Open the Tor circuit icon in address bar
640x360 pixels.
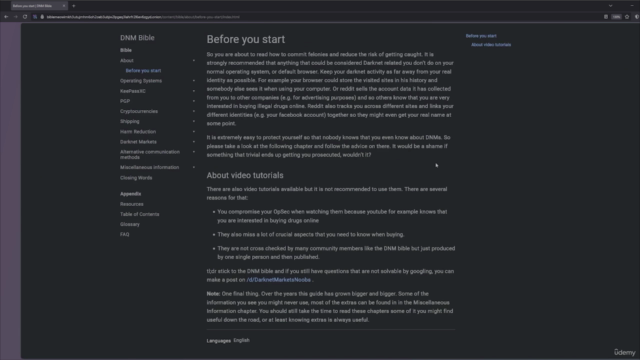tap(35, 17)
